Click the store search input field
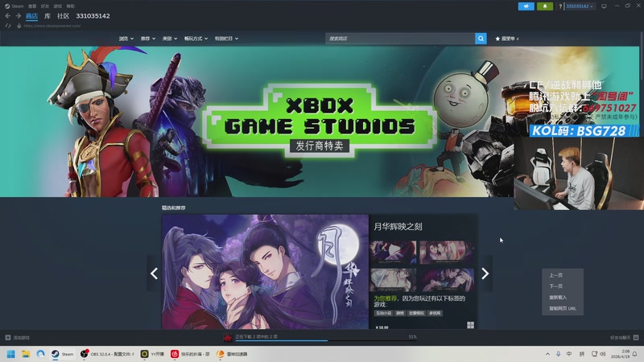644x362 pixels. 400,39
